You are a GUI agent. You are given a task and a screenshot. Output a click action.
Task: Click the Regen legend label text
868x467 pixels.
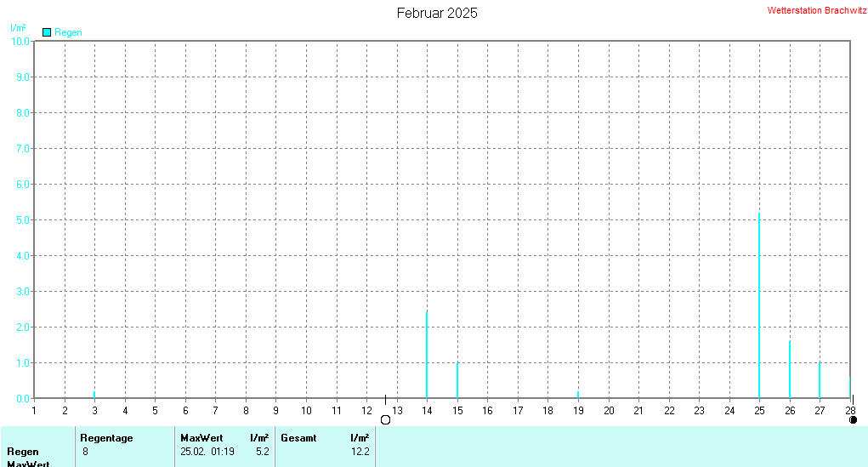point(68,32)
